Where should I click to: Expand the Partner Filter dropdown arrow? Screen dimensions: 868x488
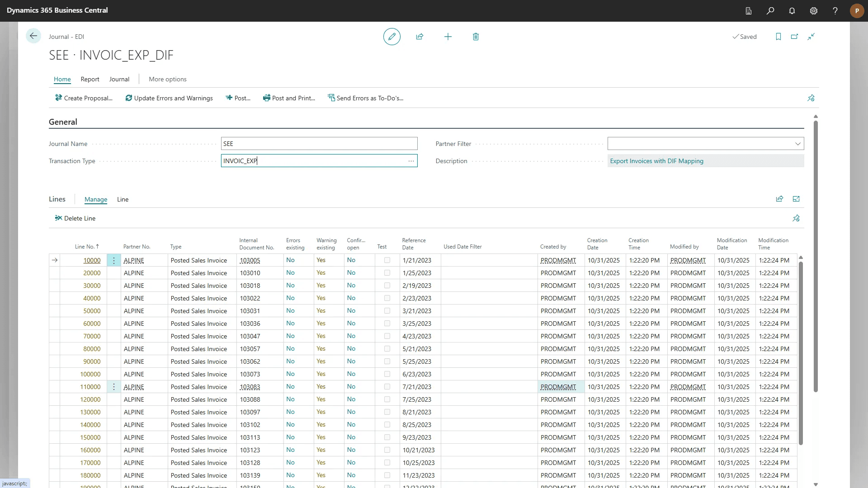coord(798,144)
